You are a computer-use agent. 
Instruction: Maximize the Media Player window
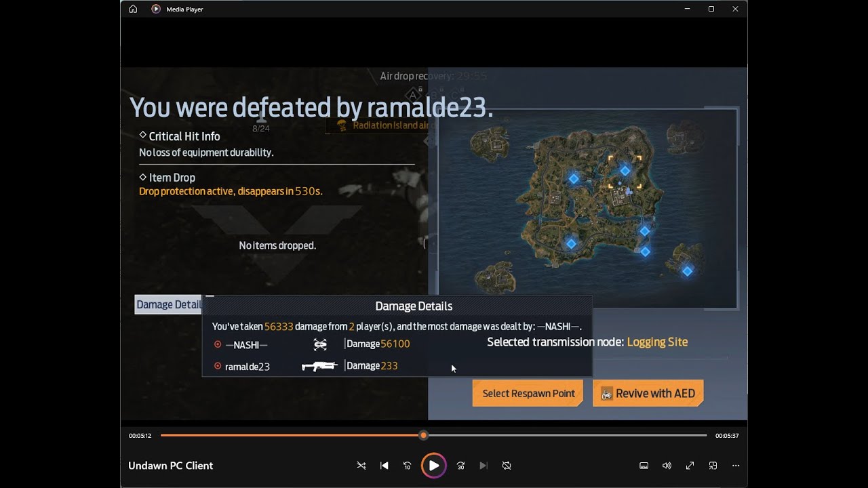[x=711, y=9]
